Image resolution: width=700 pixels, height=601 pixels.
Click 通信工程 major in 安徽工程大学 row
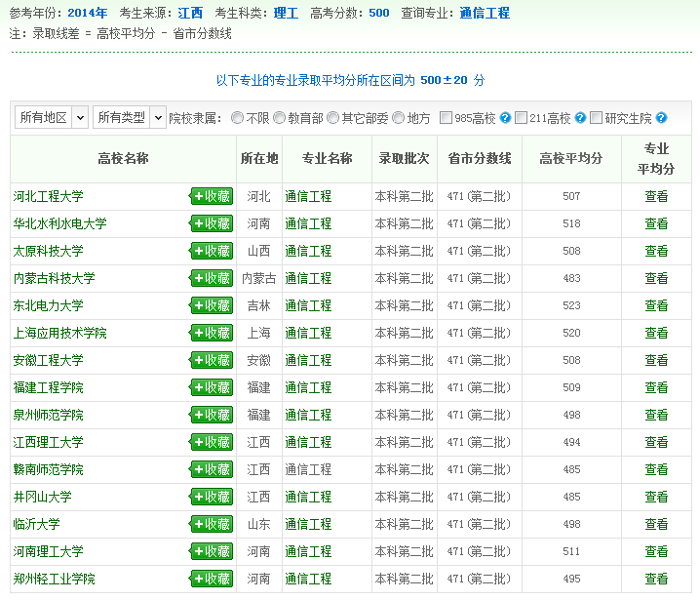[308, 360]
